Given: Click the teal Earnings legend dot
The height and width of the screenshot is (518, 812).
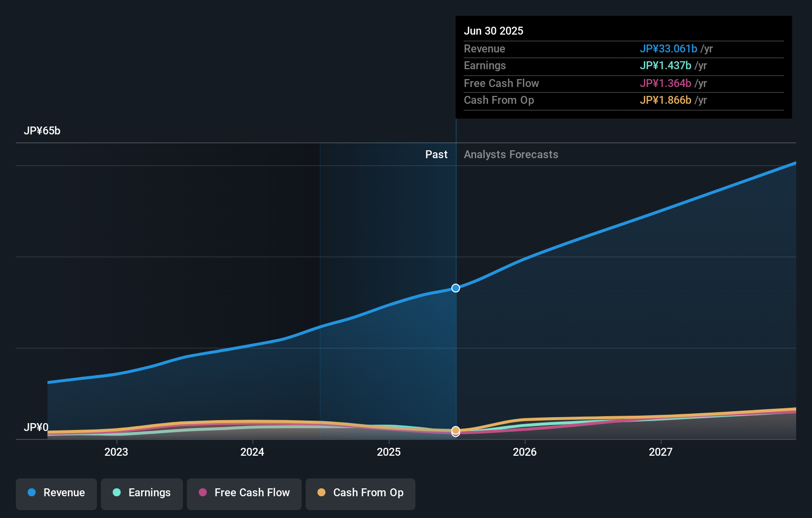Looking at the screenshot, I should click(115, 493).
